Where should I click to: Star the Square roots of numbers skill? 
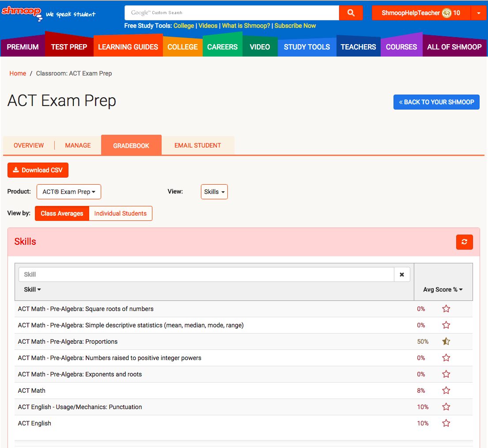(446, 309)
